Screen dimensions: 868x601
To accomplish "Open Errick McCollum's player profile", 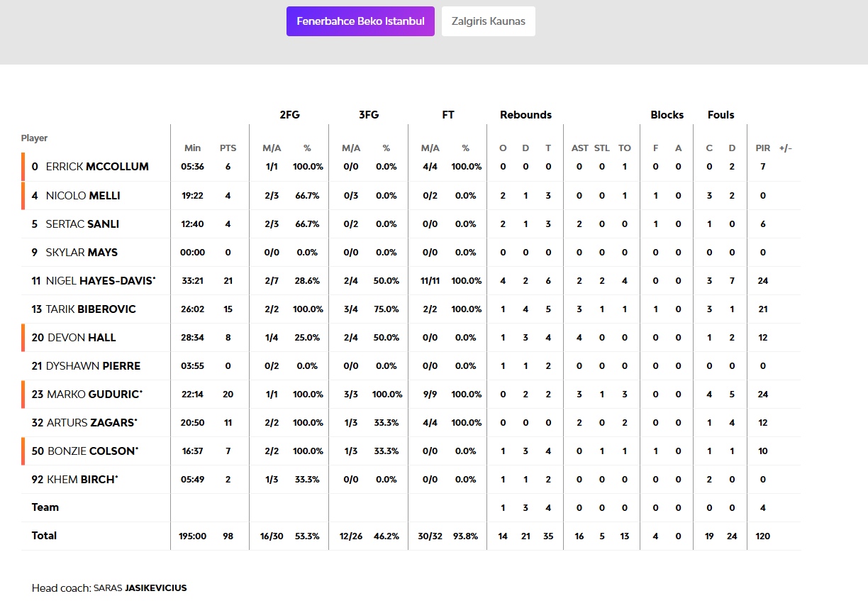I will [97, 167].
